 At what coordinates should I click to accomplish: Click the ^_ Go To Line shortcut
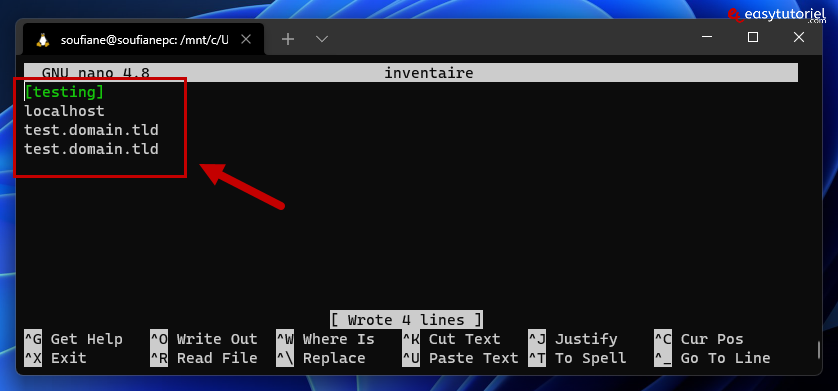point(712,358)
